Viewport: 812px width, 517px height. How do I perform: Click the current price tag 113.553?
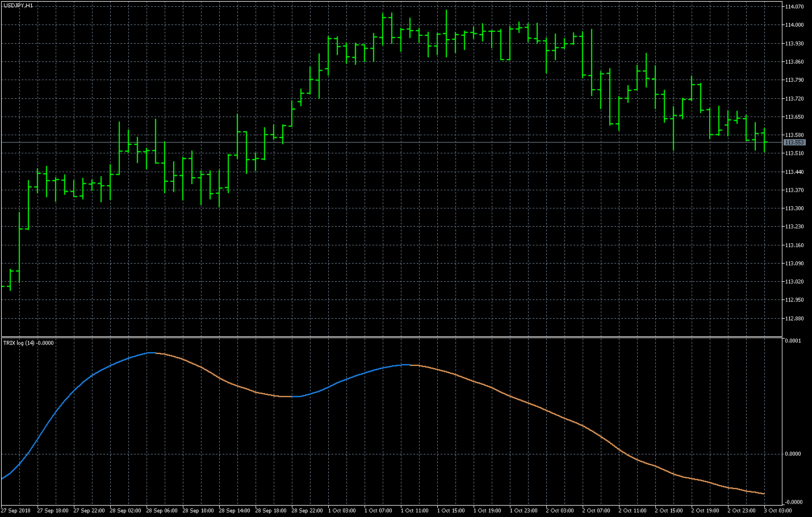(x=794, y=143)
